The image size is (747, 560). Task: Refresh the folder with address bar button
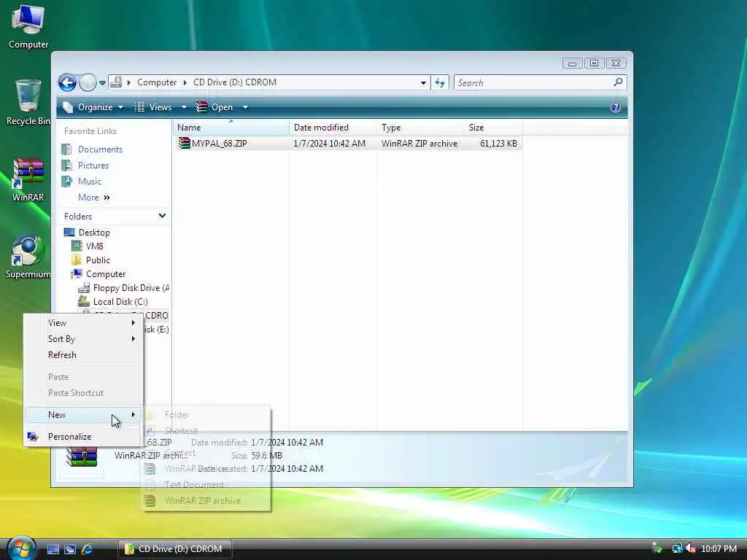pos(440,83)
